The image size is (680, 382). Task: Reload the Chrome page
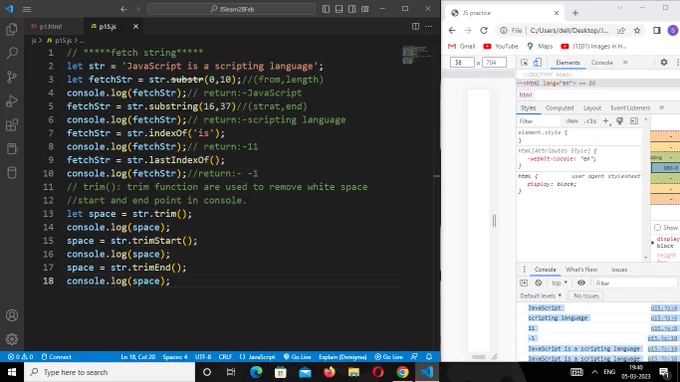[x=484, y=30]
